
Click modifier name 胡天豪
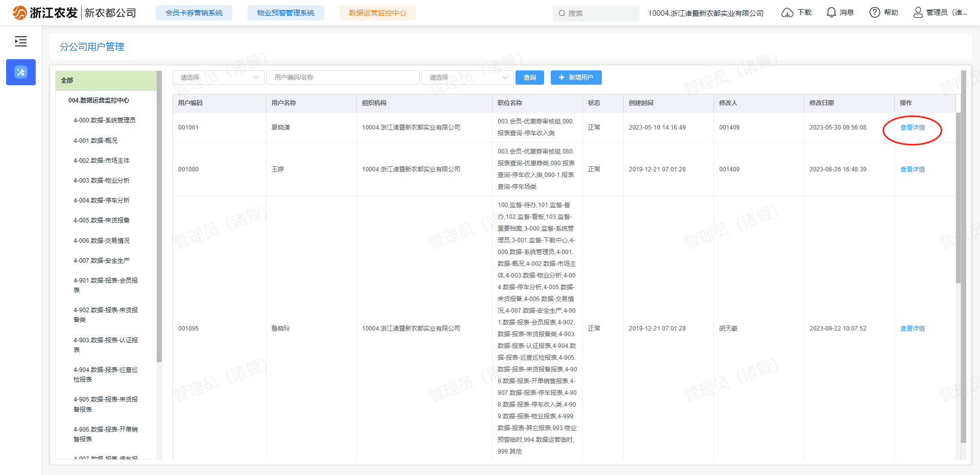click(x=728, y=329)
